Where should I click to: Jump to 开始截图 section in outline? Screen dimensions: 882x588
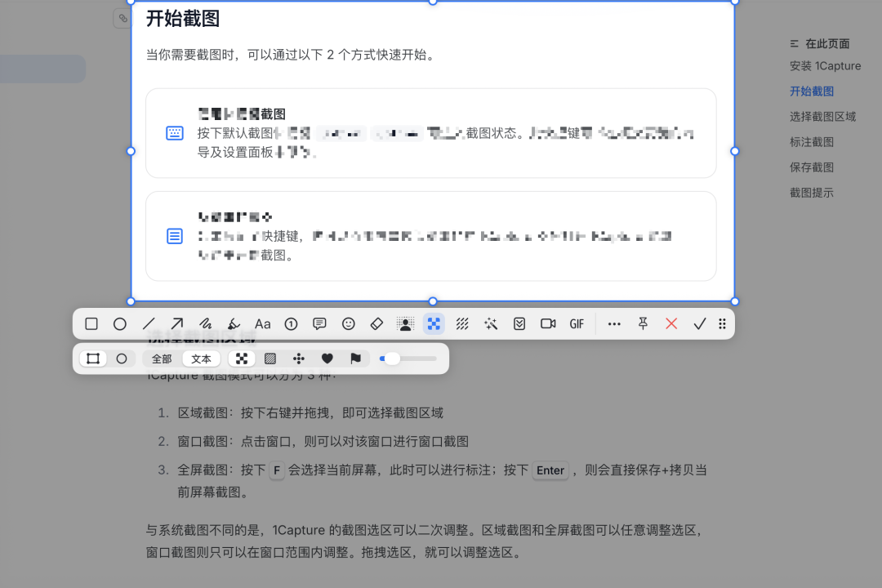tap(812, 91)
